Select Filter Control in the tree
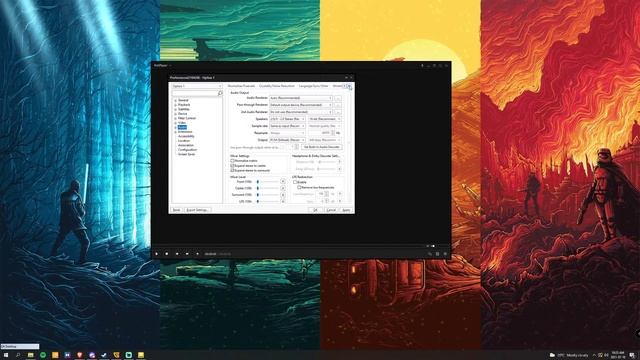The image size is (640, 360). (x=187, y=118)
